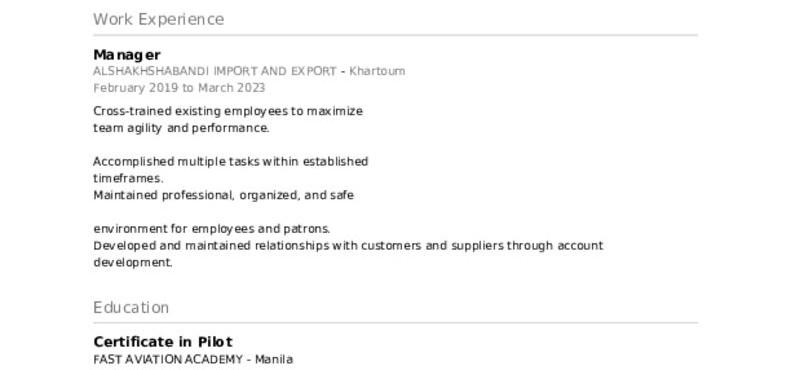Click ALSHAKHSHABANDI IMPORT AND EXPORT company name

tap(215, 71)
